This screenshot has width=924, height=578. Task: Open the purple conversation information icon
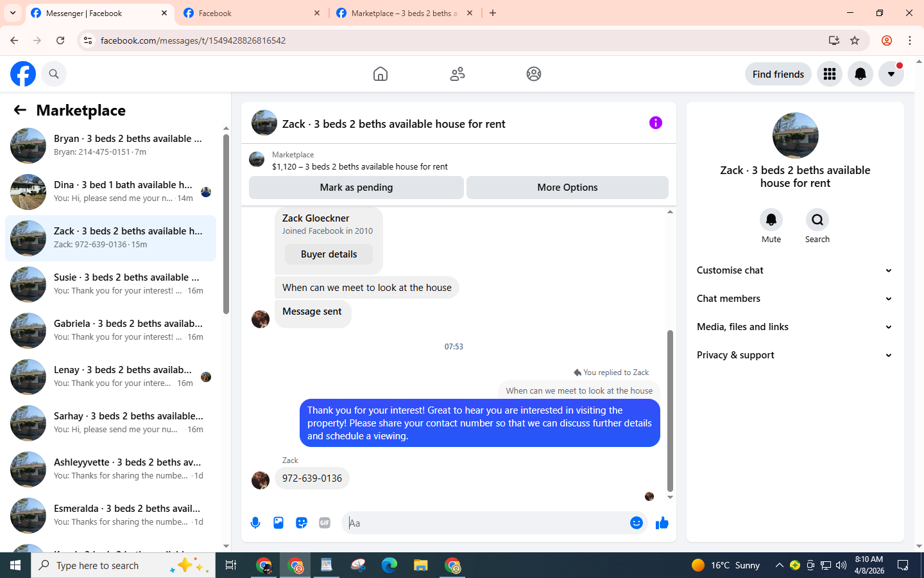click(x=656, y=123)
